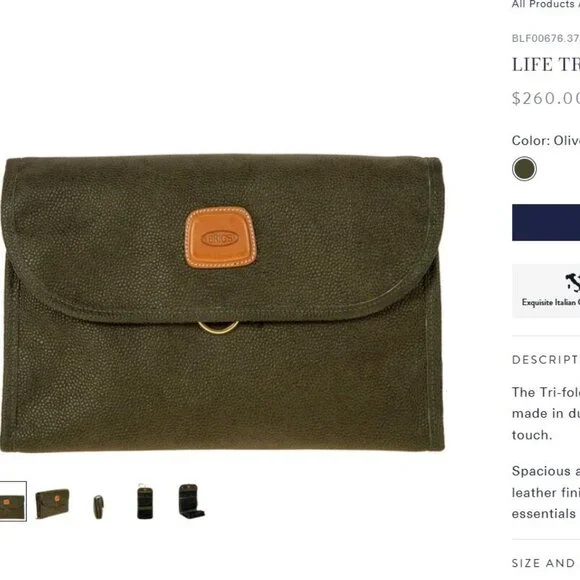
Task: Expand the Description section header
Action: 546,360
